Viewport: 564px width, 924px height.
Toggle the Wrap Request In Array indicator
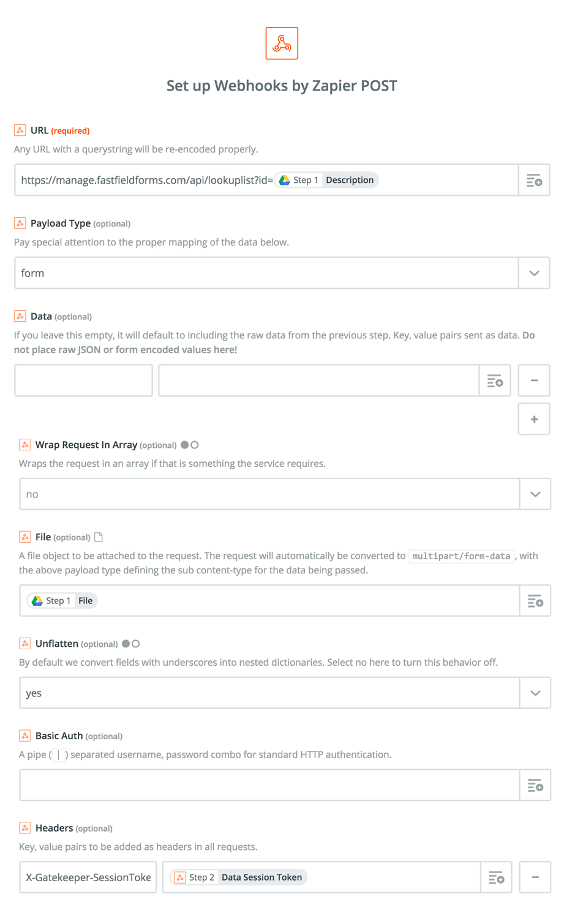[x=190, y=445]
